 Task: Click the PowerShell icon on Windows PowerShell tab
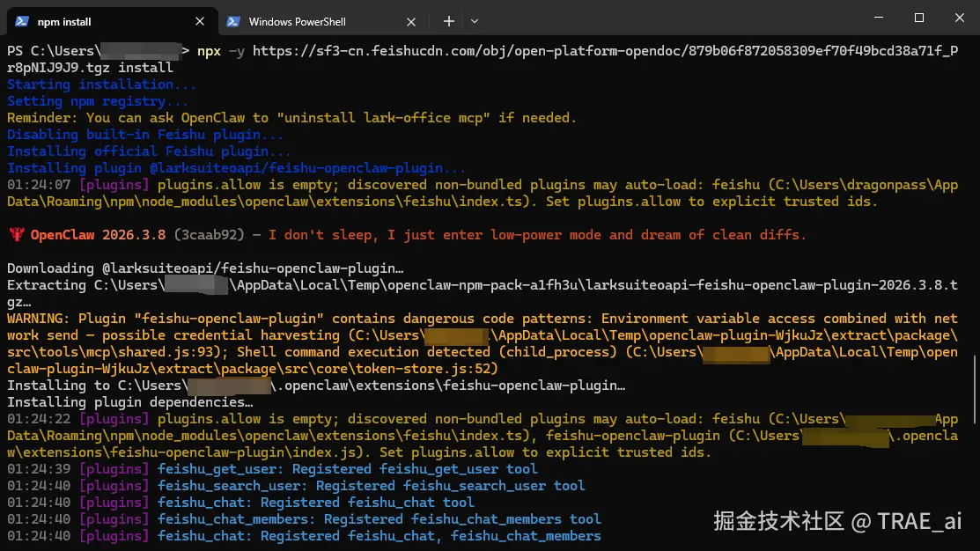[233, 21]
